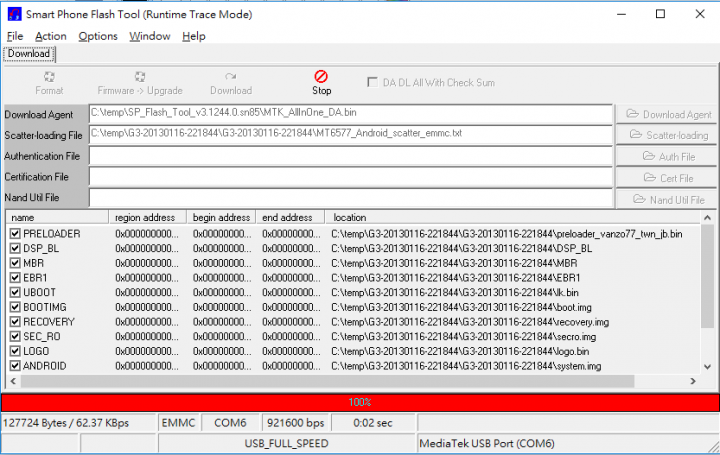Click the COM6 status bar cell
Screen dimensions: 720x455
point(231,423)
